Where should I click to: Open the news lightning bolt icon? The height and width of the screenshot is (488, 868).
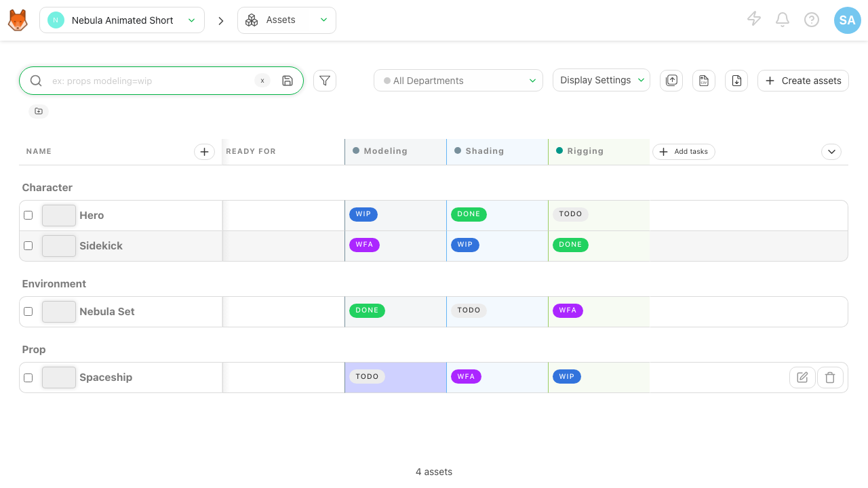754,19
